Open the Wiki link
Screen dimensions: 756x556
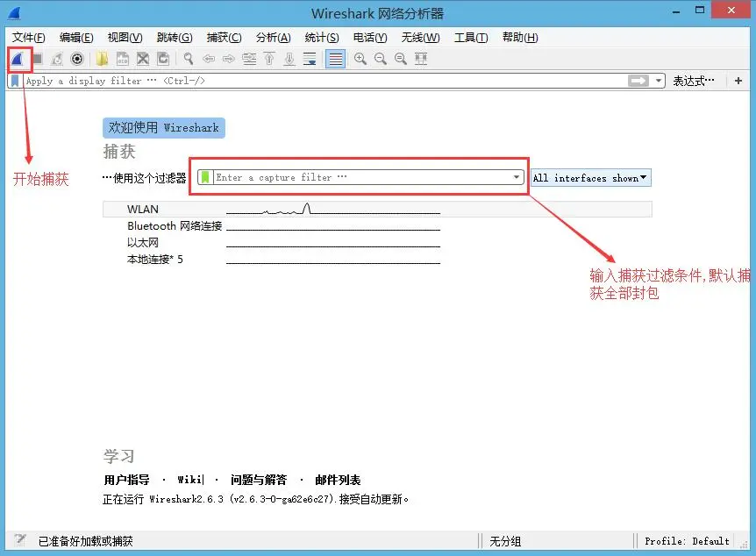point(190,480)
